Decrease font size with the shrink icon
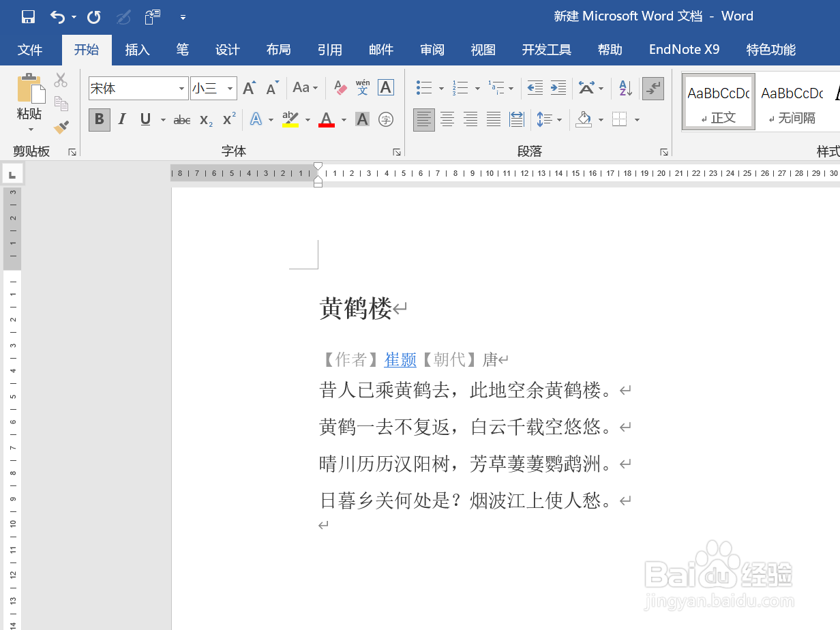 point(273,87)
